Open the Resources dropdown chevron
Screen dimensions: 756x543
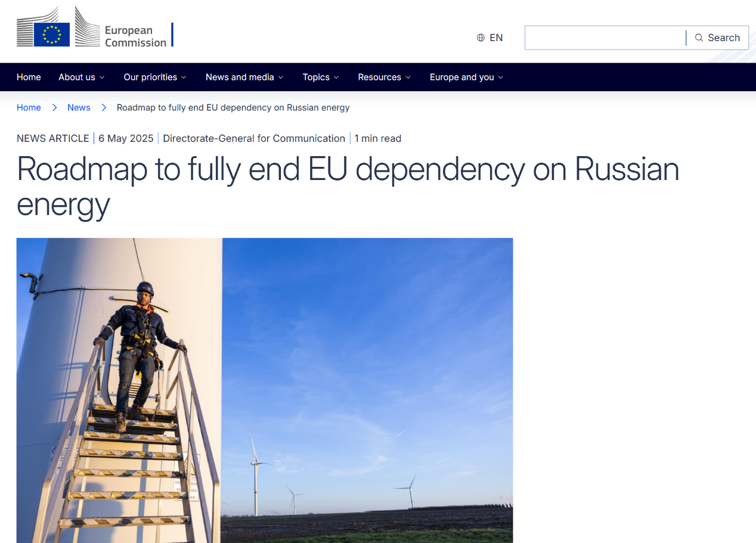point(408,77)
